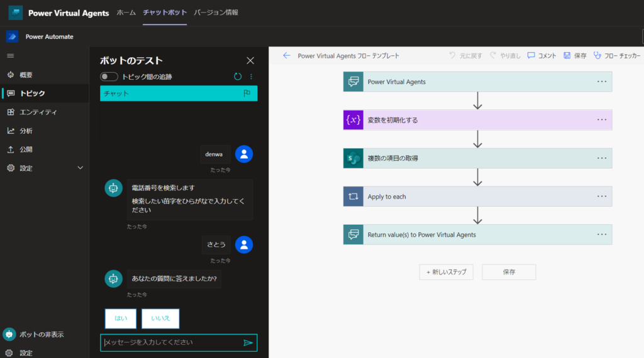The width and height of the screenshot is (644, 358).
Task: Run フロー チェッカー
Action: [617, 56]
